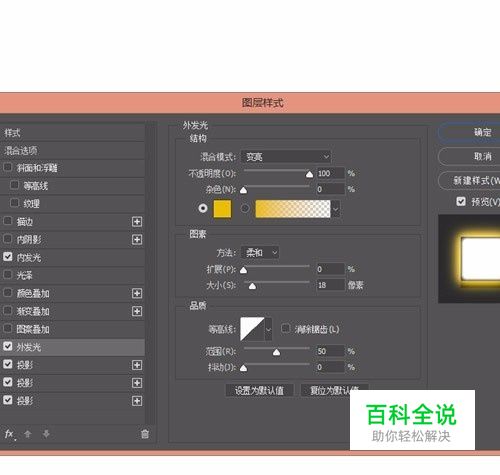Open the 等高线 contour picker arrow

click(x=268, y=329)
